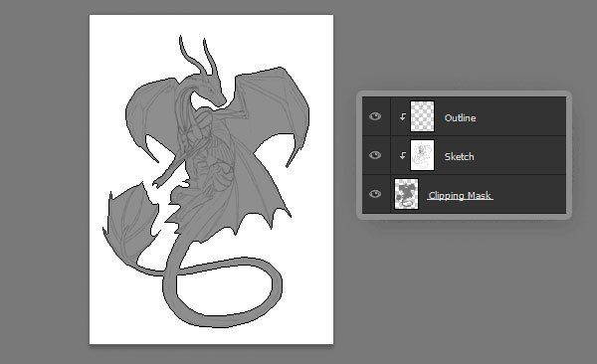Screen dimensions: 597x364
Task: Hide the Outline layer via eye icon
Action: 375,116
